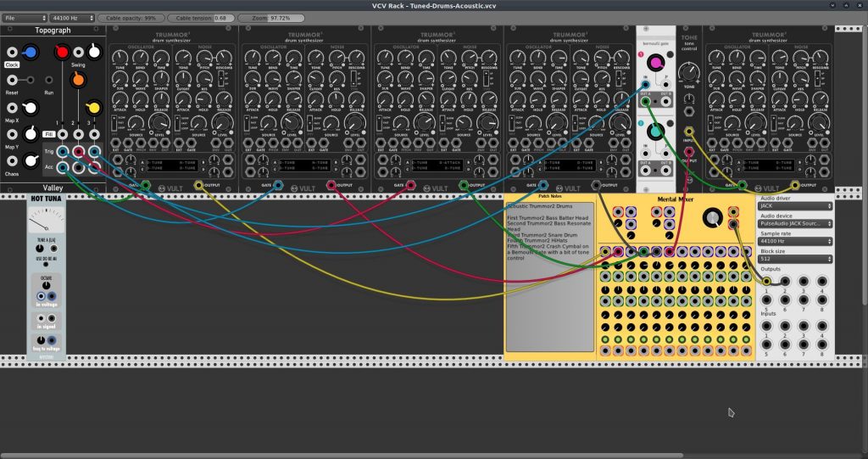Click the second Trummor OUTPUT jack
This screenshot has height=459, width=868.
[331, 185]
